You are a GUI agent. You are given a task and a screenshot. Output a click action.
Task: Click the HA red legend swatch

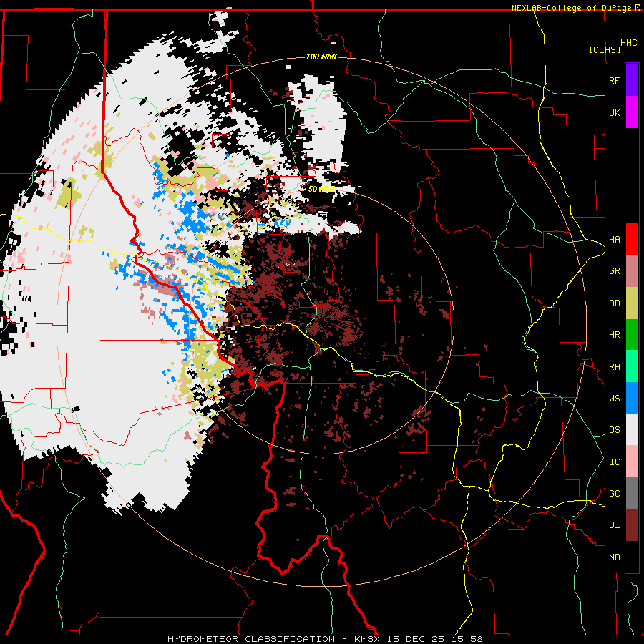(632, 239)
